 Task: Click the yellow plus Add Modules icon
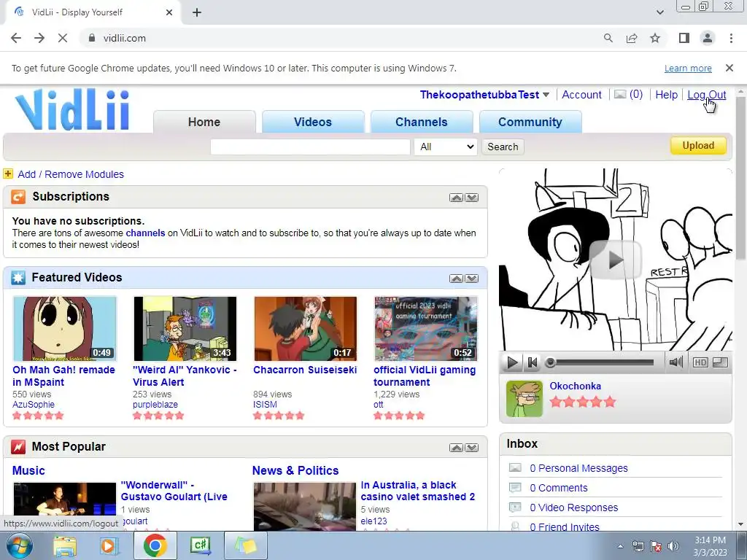(8, 174)
